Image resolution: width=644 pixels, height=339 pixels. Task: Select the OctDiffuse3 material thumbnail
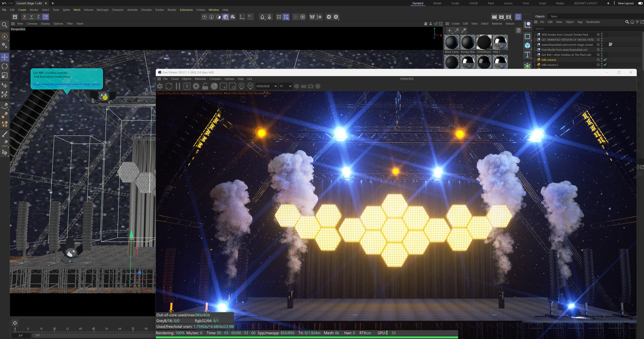tap(484, 42)
